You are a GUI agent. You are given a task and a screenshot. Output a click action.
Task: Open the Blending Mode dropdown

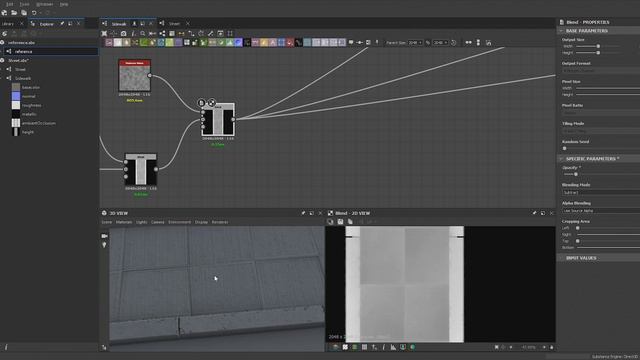tap(601, 192)
